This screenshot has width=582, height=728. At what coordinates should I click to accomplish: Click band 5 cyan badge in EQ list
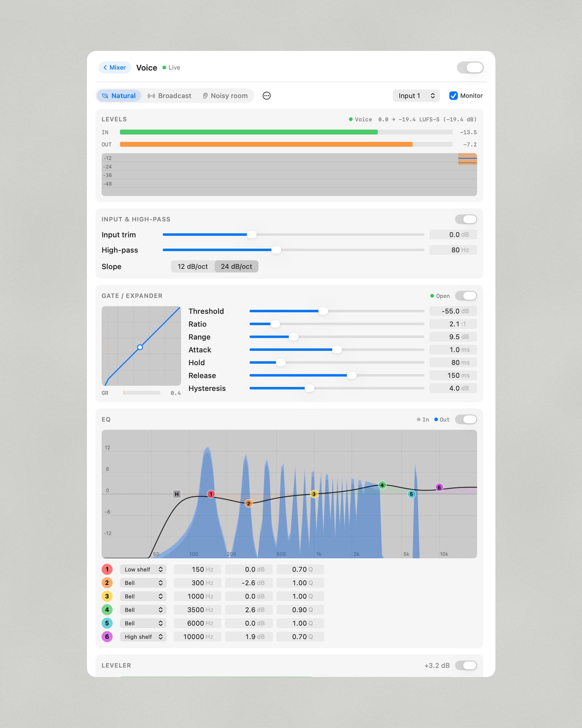pyautogui.click(x=107, y=623)
